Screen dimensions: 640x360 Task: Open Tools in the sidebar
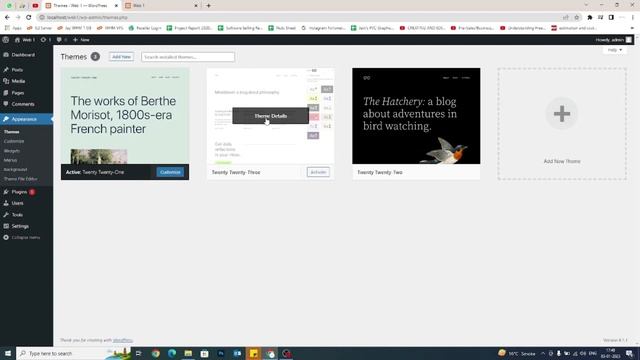(x=17, y=215)
